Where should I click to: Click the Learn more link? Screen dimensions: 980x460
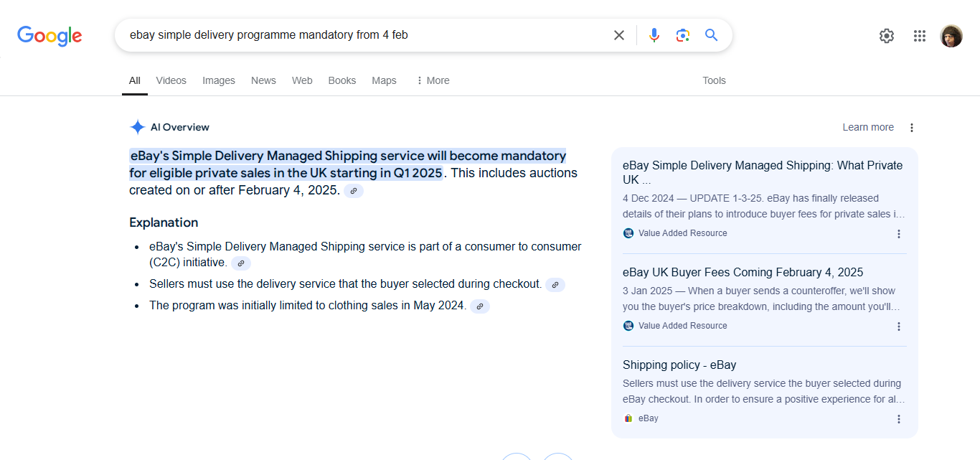click(x=868, y=127)
